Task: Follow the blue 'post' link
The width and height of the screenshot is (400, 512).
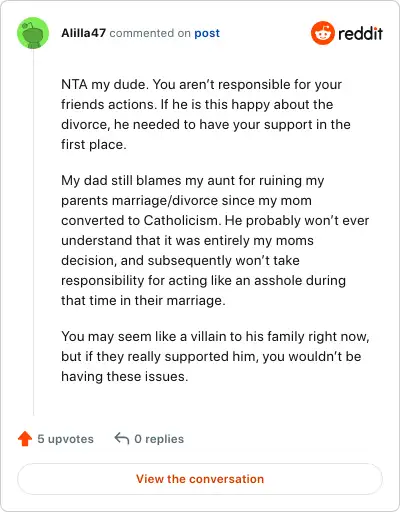Action: click(207, 33)
